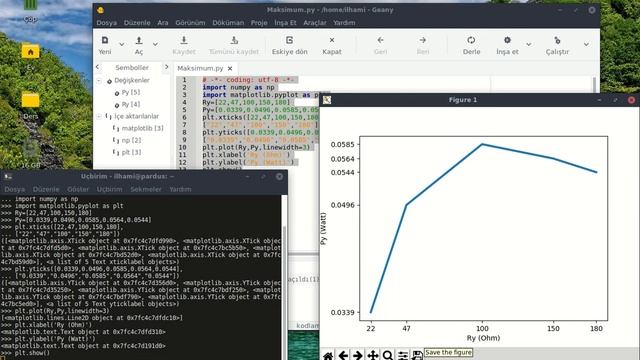Click the Geri back navigation icon

[380, 40]
